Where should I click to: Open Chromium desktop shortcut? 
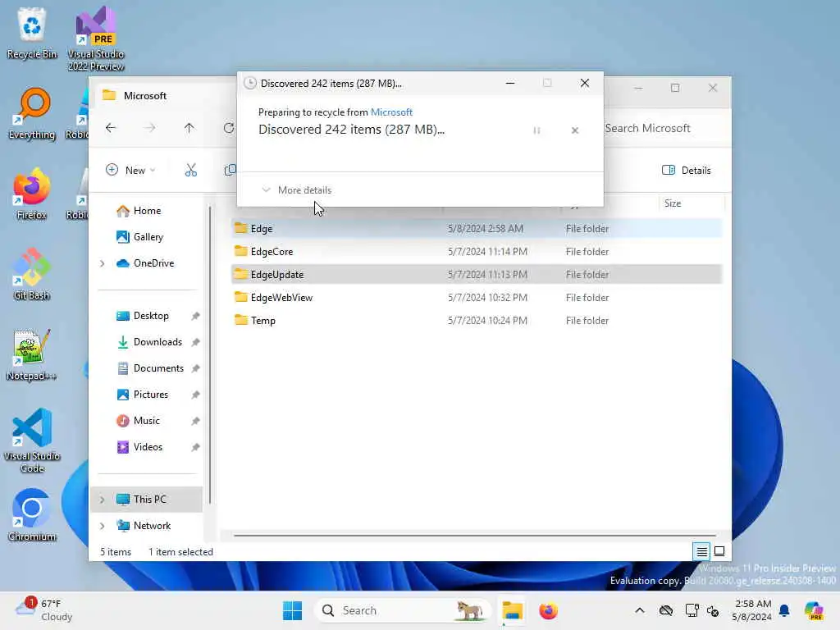pos(32,515)
